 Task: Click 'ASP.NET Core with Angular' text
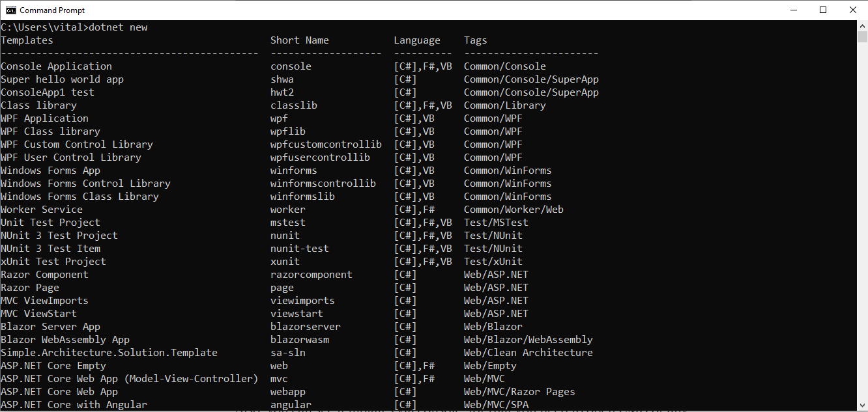pos(74,405)
